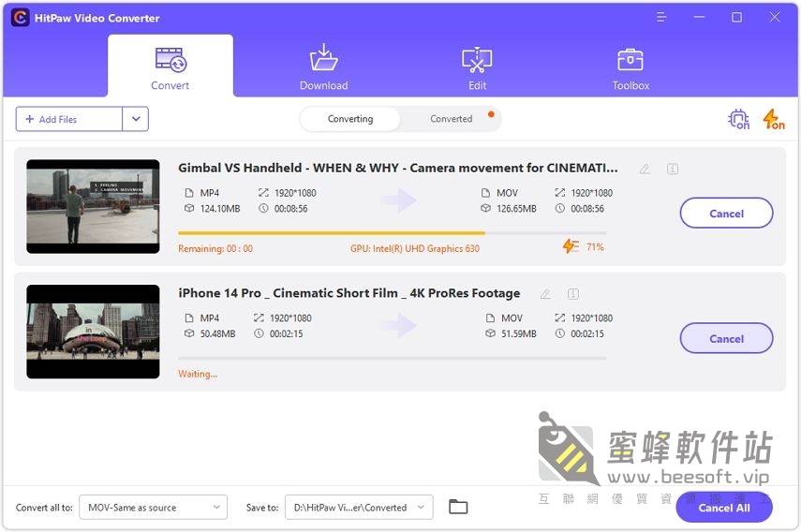801x532 pixels.
Task: Click the Remaining: 00 : 00 text
Action: point(215,248)
